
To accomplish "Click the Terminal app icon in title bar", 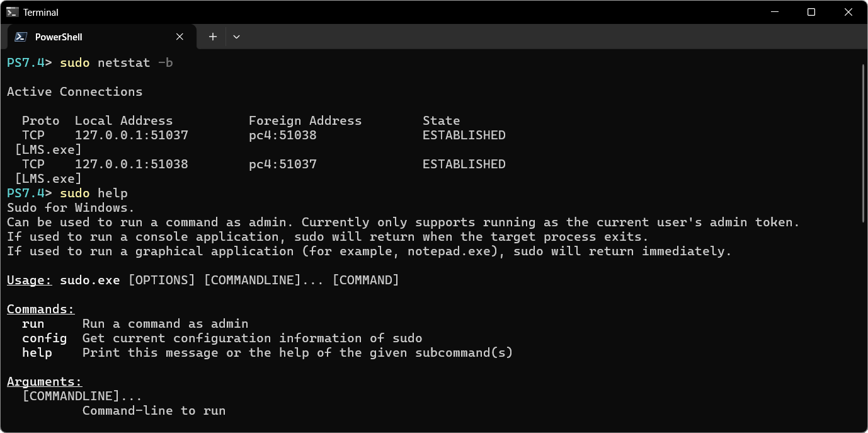I will tap(12, 12).
